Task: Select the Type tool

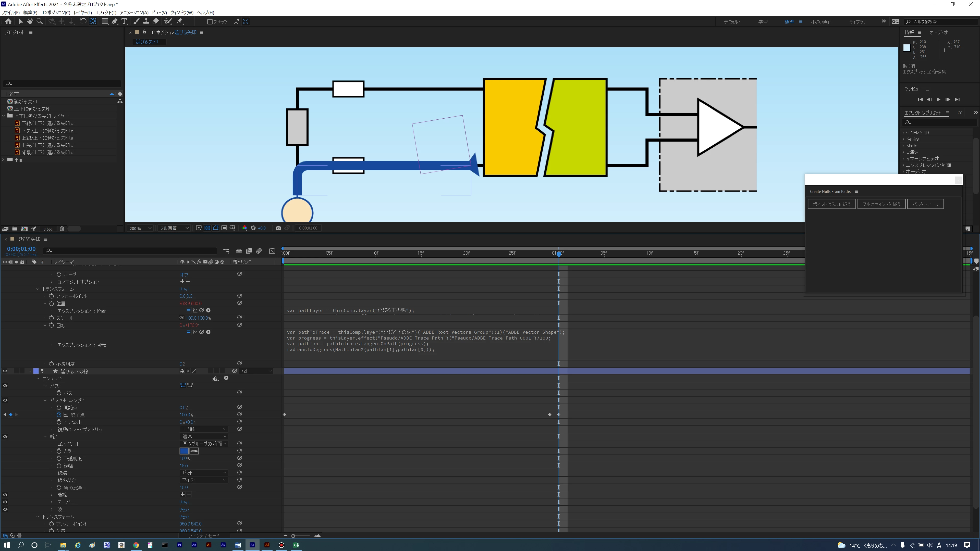Action: 124,22
